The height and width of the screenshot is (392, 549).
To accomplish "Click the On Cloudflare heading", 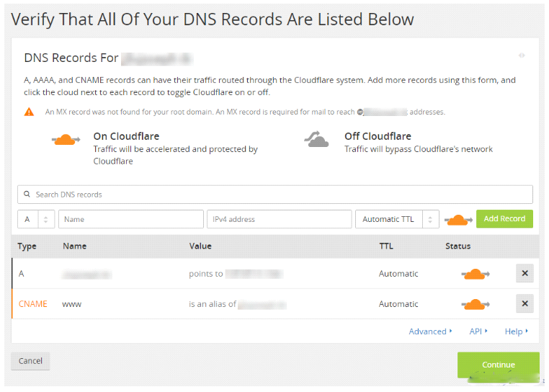I will click(x=126, y=136).
